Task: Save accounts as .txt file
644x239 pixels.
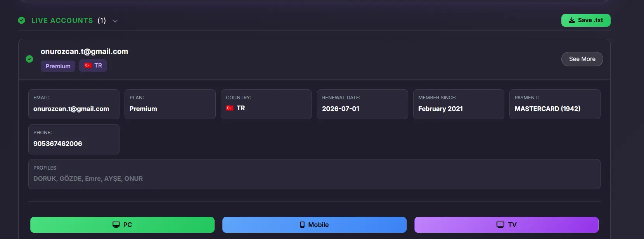Action: [x=586, y=20]
